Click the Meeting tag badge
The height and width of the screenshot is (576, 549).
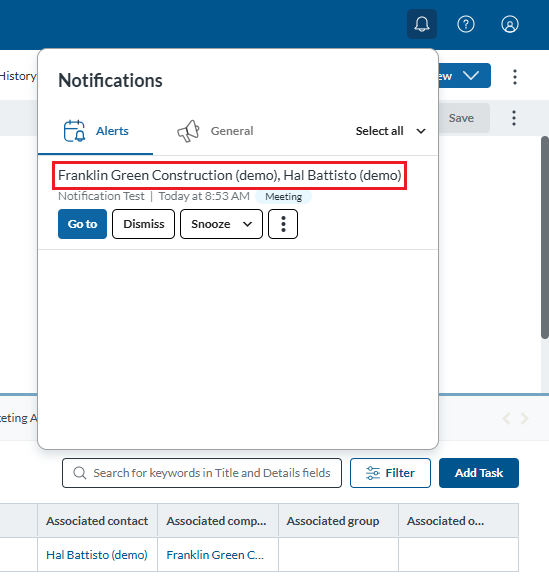pyautogui.click(x=284, y=197)
